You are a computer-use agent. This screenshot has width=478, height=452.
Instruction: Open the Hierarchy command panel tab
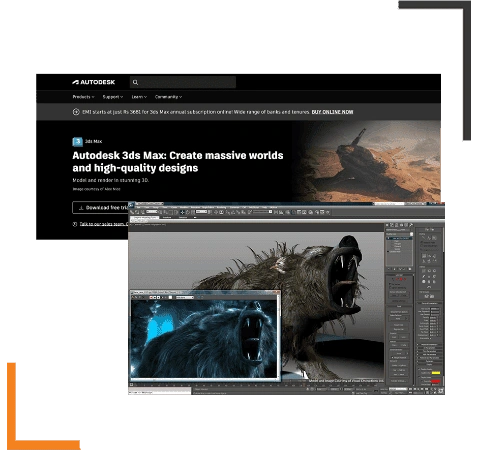point(396,225)
